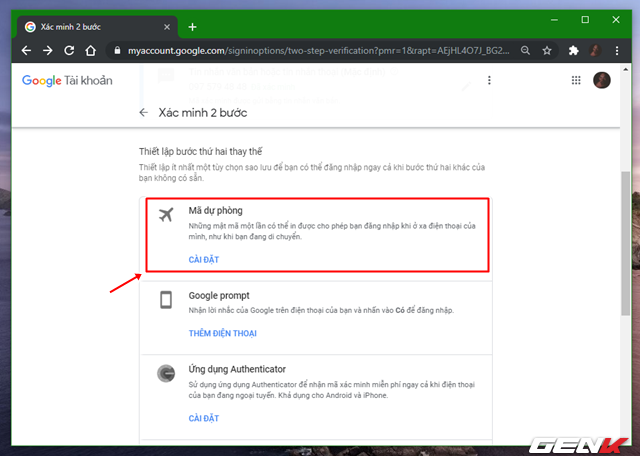Click the phone icon for Google prompt
The width and height of the screenshot is (640, 456).
[166, 300]
